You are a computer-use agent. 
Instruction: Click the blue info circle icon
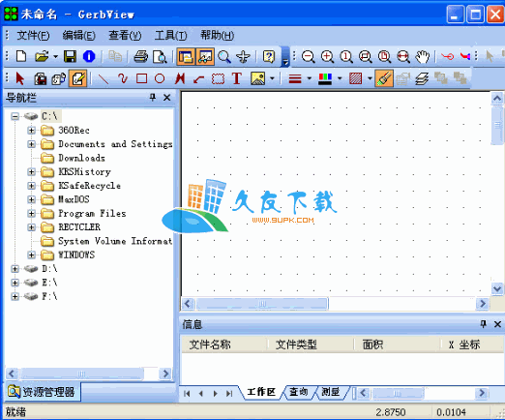[89, 56]
